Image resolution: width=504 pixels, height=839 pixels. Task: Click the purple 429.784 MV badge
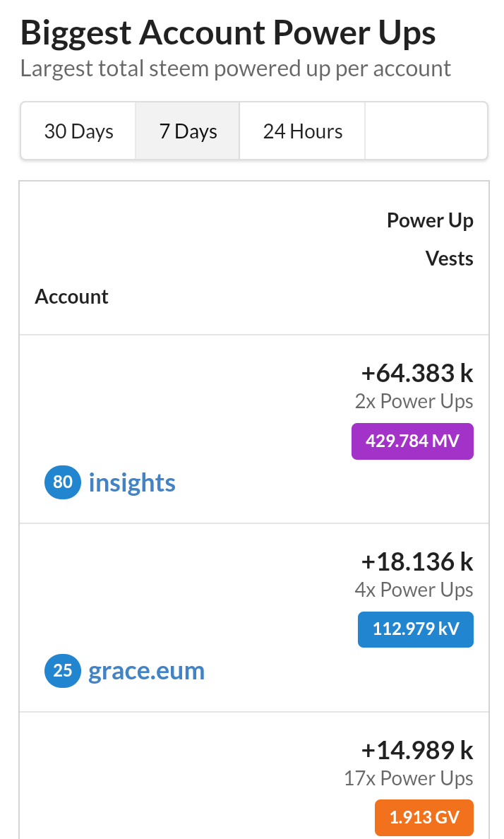(x=412, y=441)
